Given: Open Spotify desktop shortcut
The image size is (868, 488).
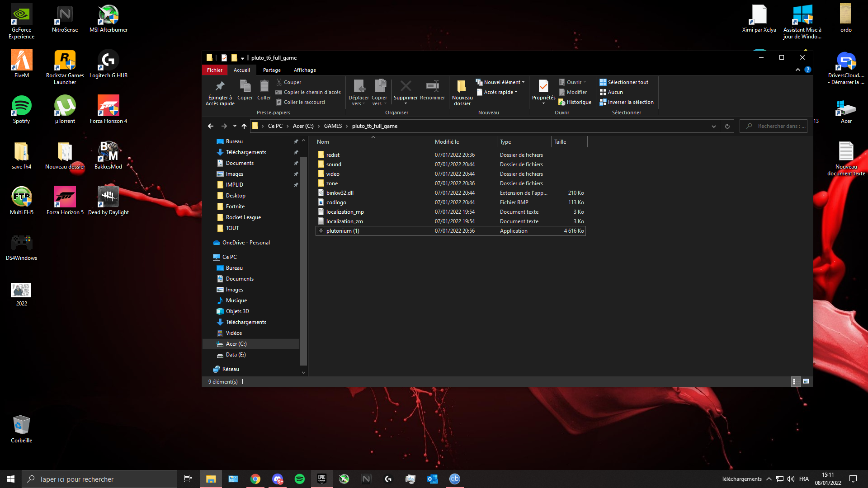Looking at the screenshot, I should [21, 110].
